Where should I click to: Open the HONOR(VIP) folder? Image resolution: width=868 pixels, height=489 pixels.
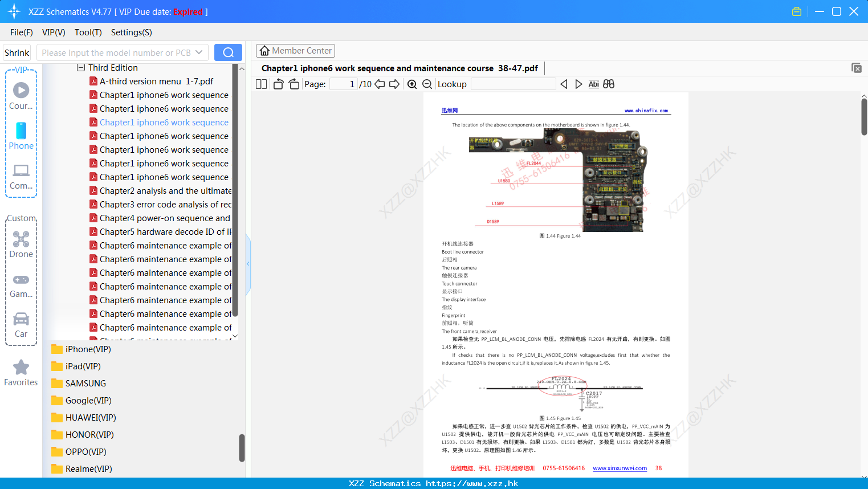[83, 435]
